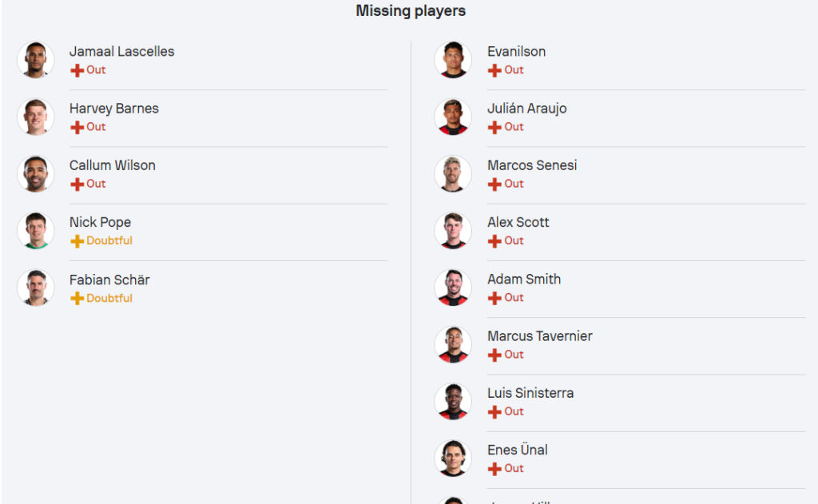Click the red injury icon under Adam Smith
The image size is (818, 504).
[x=494, y=298]
